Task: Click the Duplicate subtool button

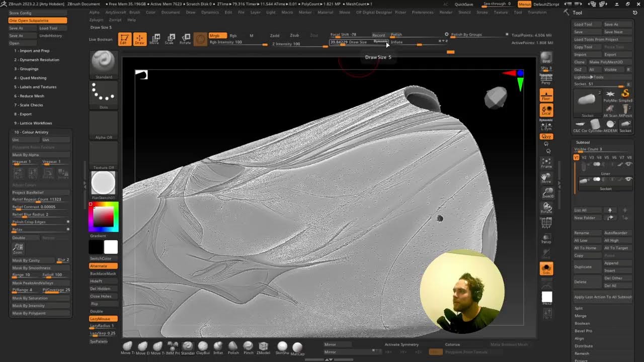Action: 587,267
